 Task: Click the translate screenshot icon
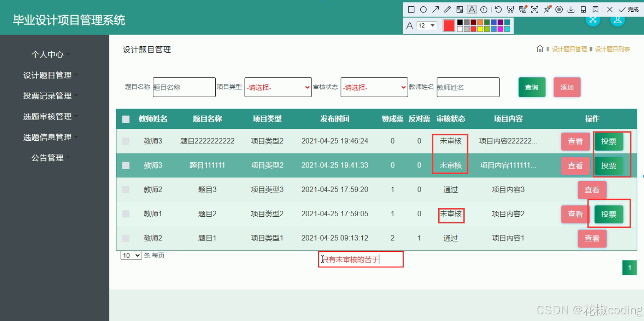pyautogui.click(x=523, y=10)
